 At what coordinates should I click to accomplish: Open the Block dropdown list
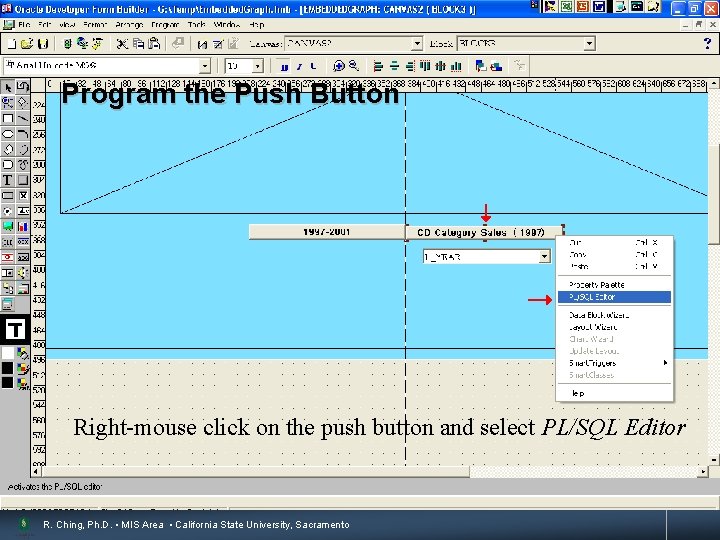[589, 44]
